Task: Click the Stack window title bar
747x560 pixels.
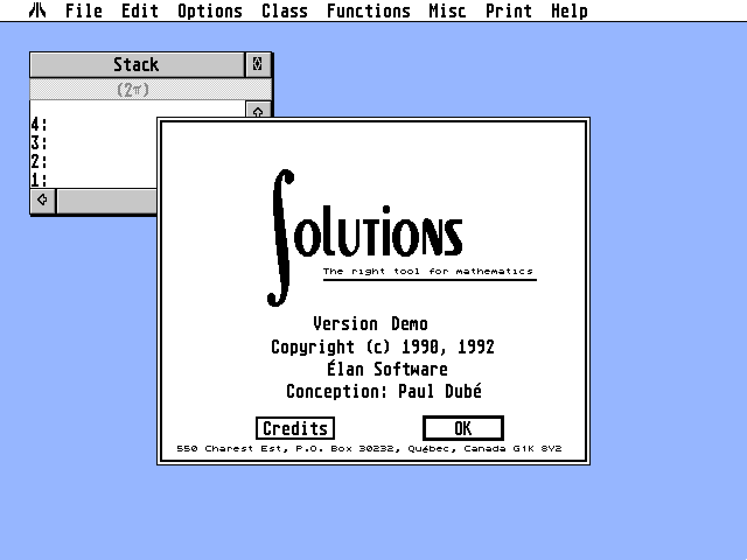Action: (137, 64)
